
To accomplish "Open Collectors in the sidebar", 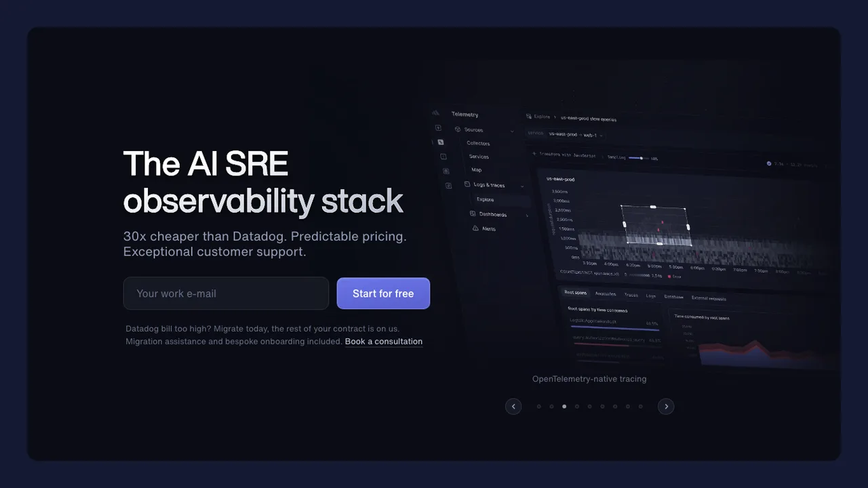I will tap(478, 143).
